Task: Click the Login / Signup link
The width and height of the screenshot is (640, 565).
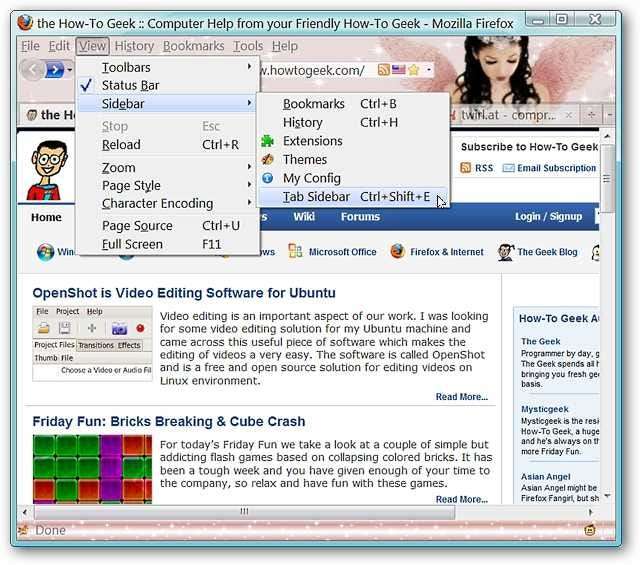Action: point(548,217)
